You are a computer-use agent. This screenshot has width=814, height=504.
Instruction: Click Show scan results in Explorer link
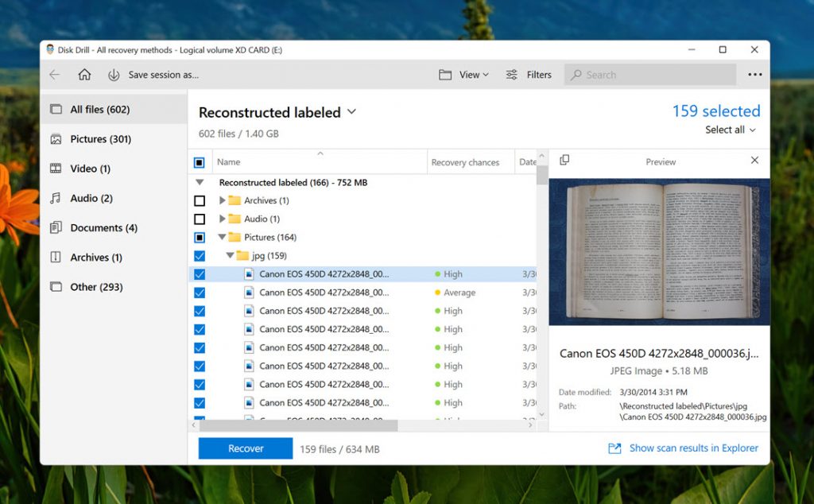[x=693, y=448]
